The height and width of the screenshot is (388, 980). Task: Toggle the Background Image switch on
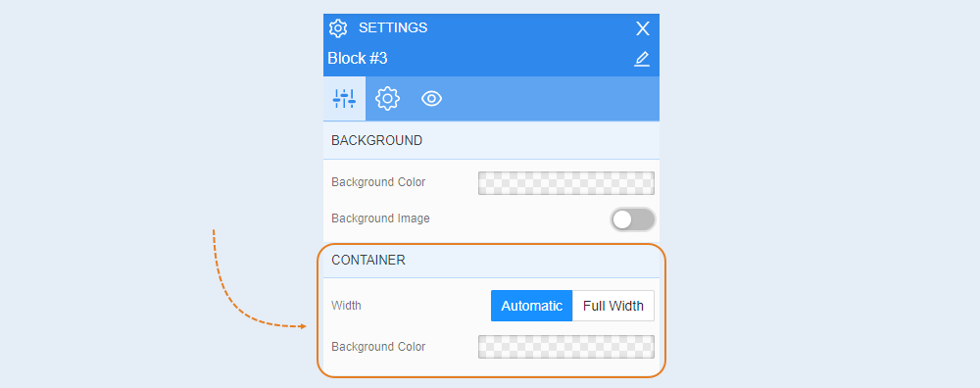[632, 219]
